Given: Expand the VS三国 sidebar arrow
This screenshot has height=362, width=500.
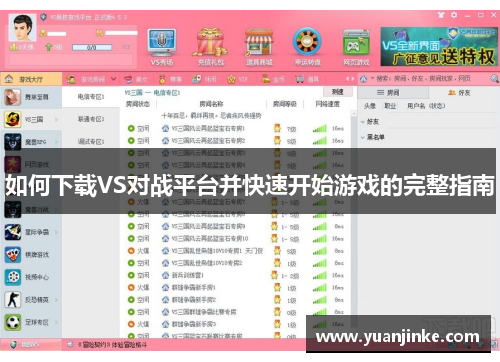Looking at the screenshot, I should (56, 119).
